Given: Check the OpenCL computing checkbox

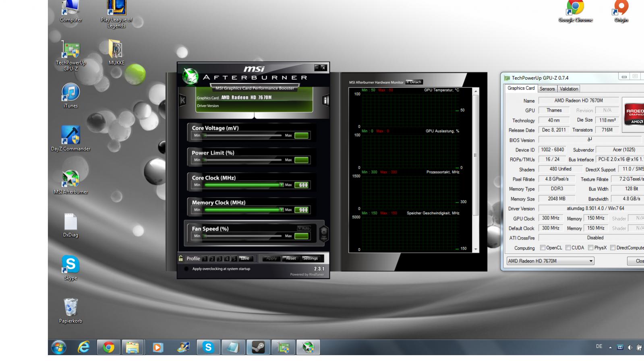Looking at the screenshot, I should 543,248.
